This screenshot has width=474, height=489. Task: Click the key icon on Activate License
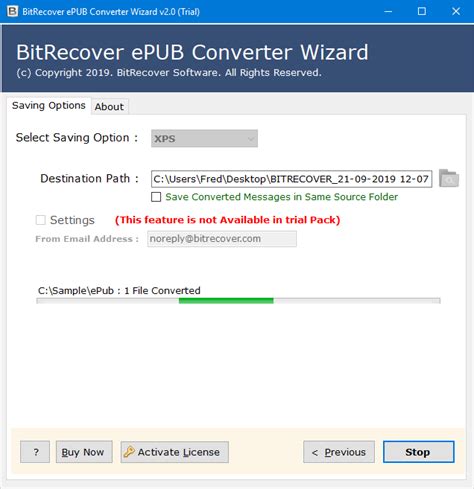pyautogui.click(x=129, y=452)
